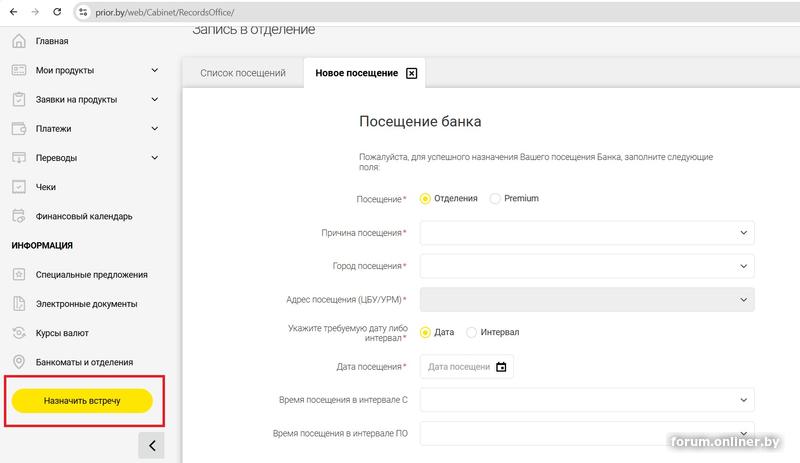This screenshot has height=463, width=800.
Task: Switch to the Список посещений tab
Action: (x=243, y=74)
